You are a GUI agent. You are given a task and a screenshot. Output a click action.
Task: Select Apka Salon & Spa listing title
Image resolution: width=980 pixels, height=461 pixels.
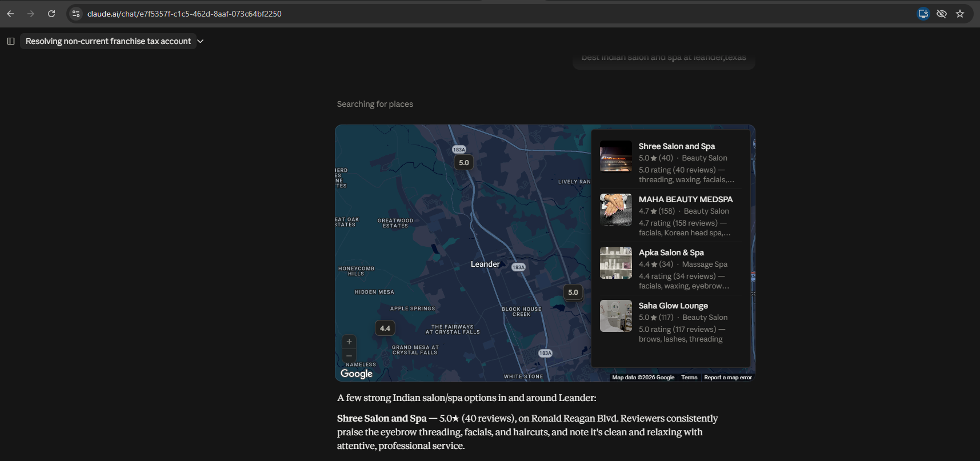point(671,252)
